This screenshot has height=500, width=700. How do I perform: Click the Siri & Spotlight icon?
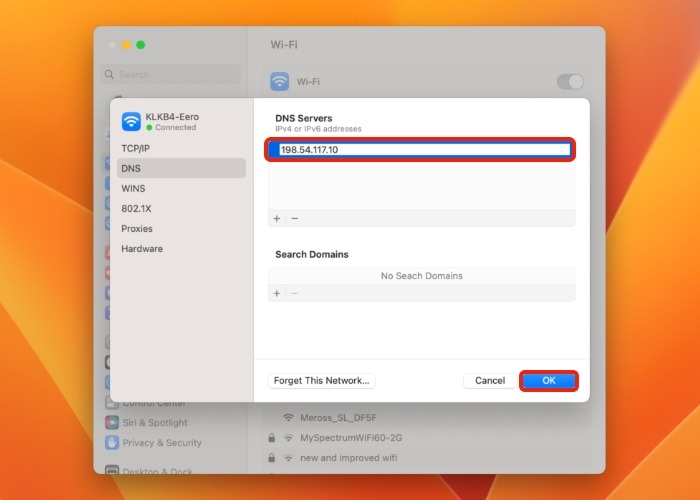(x=113, y=423)
